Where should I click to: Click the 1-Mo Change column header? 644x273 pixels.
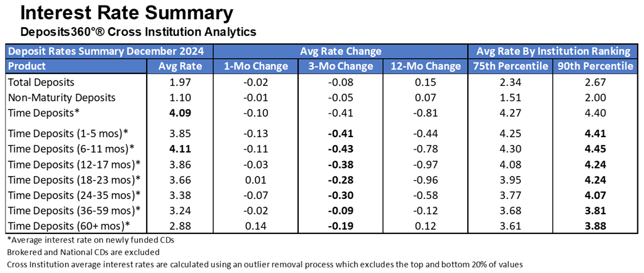(252, 66)
